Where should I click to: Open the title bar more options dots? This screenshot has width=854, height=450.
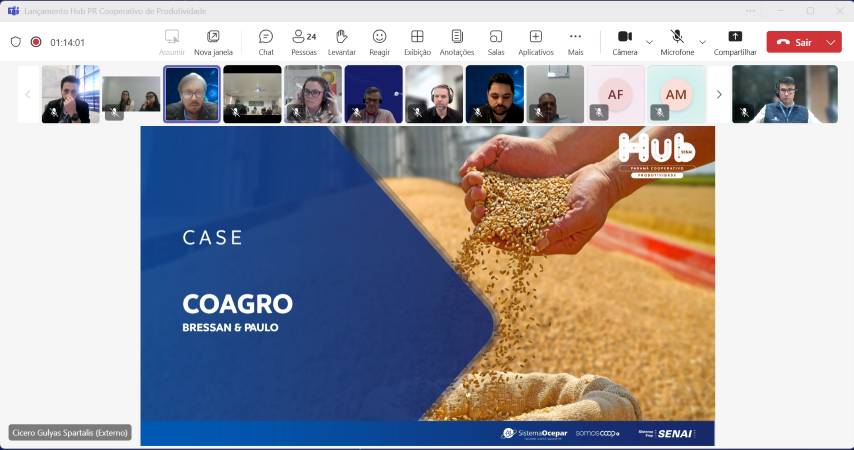[750, 11]
